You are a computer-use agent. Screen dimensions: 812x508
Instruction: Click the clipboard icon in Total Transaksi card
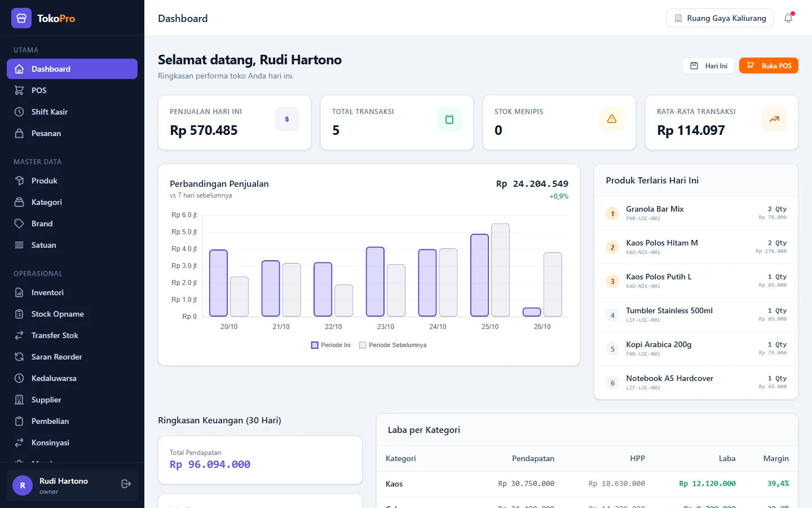pos(449,119)
